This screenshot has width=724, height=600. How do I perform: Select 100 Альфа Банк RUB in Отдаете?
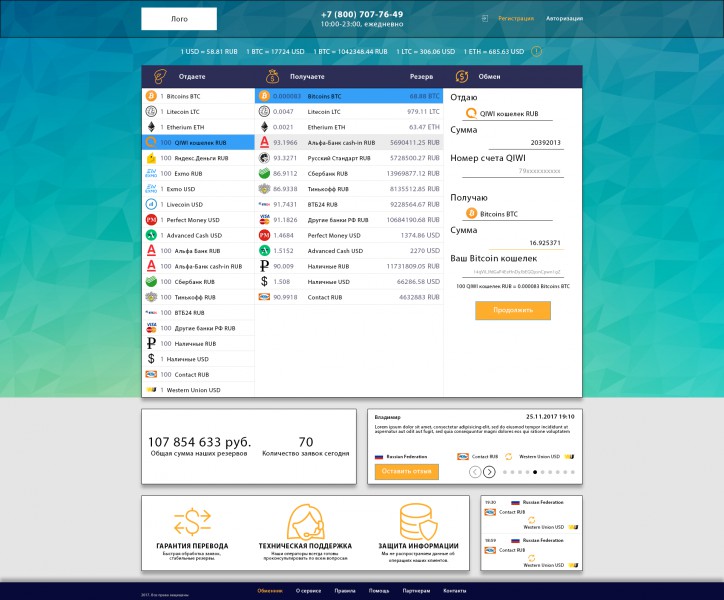(x=198, y=251)
